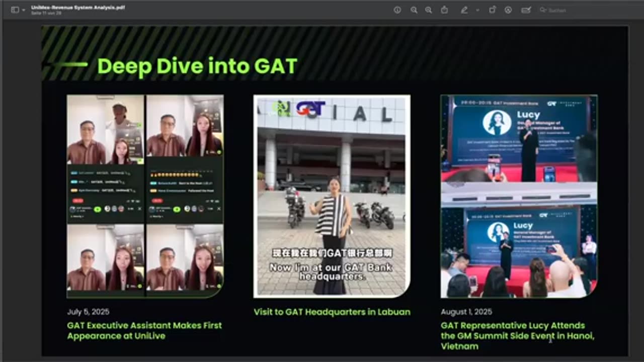644x362 pixels.
Task: Click the August 1, 2025 date
Action: pyautogui.click(x=466, y=312)
